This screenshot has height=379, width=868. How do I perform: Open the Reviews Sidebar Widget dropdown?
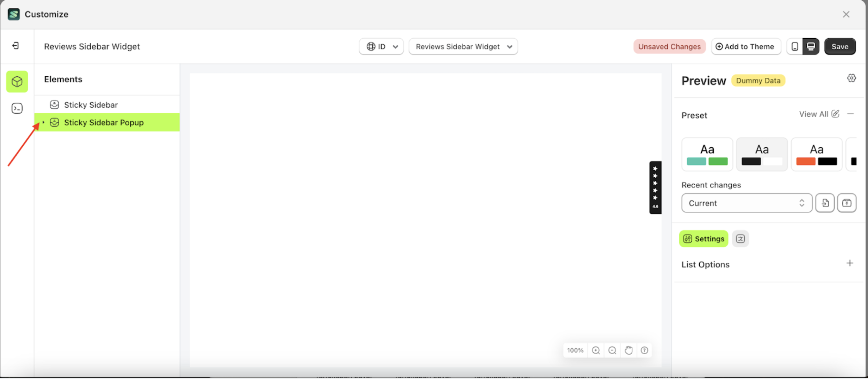point(463,46)
